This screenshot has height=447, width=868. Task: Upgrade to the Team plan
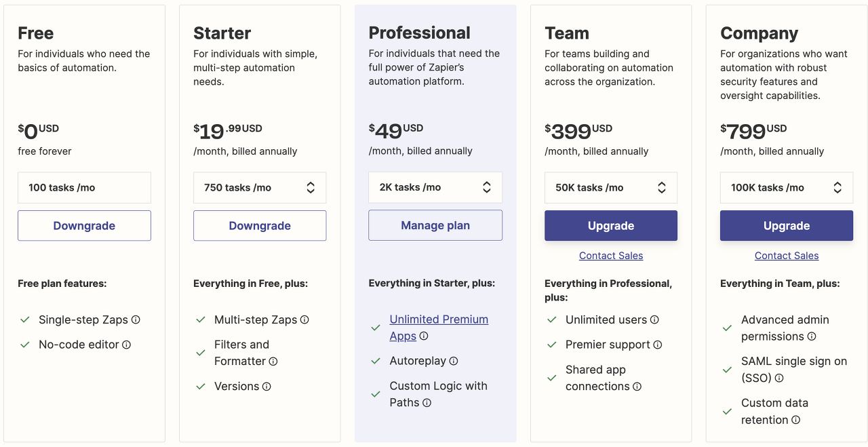[x=611, y=226]
